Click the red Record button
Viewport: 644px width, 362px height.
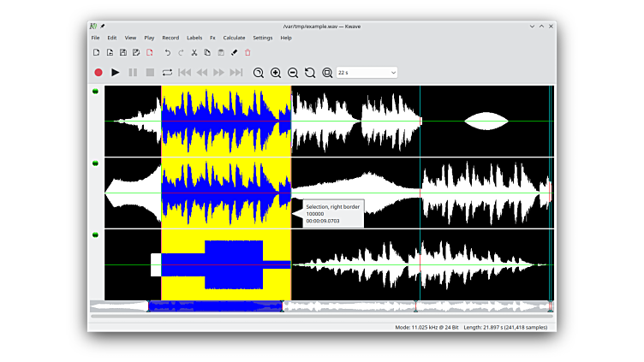pyautogui.click(x=98, y=73)
